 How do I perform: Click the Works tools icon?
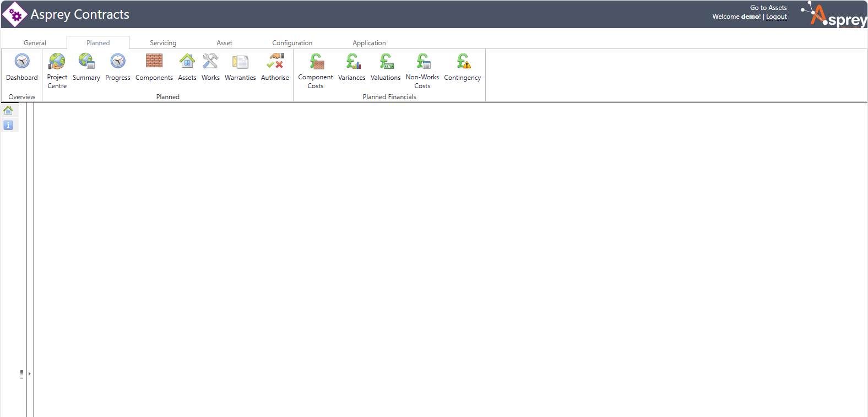pyautogui.click(x=210, y=62)
